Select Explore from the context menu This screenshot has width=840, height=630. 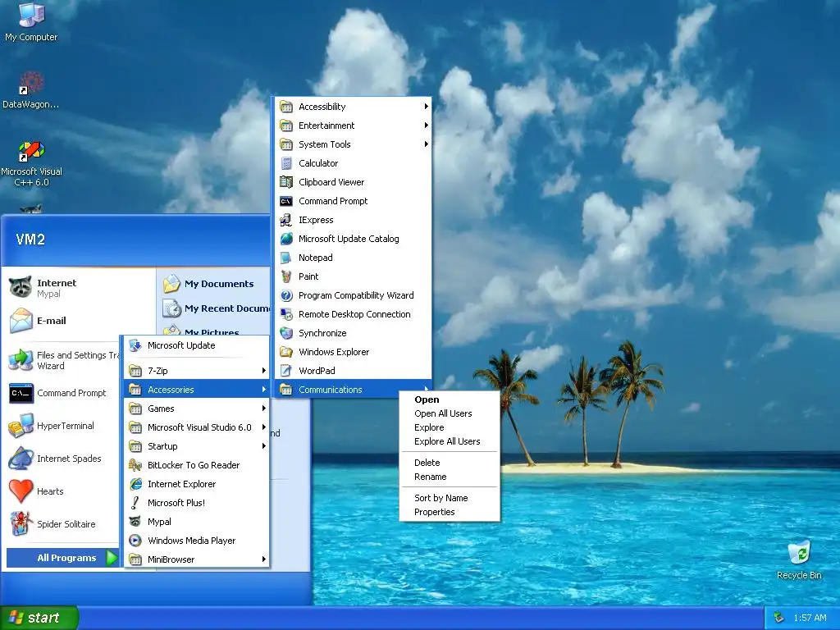(449, 427)
